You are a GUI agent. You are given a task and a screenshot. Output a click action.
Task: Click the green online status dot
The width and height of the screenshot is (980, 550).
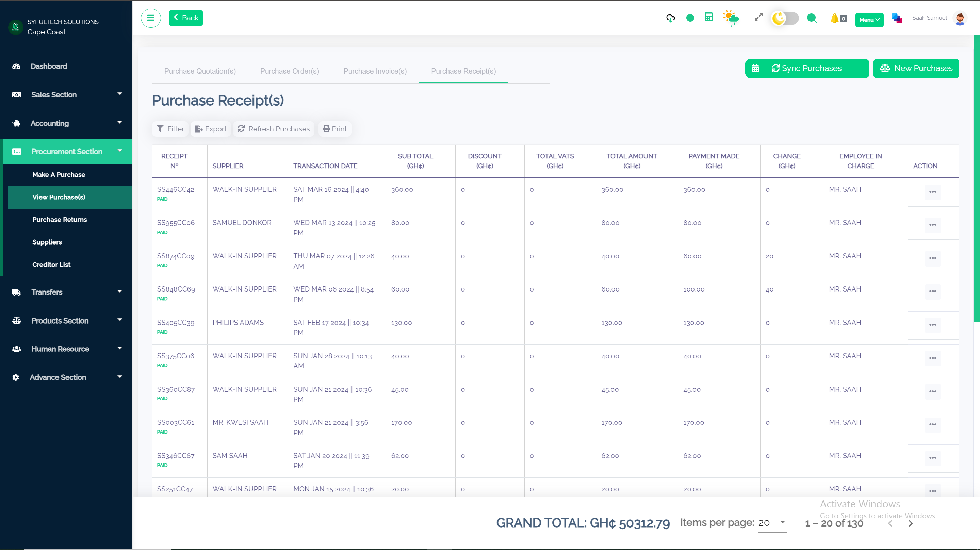coord(690,18)
